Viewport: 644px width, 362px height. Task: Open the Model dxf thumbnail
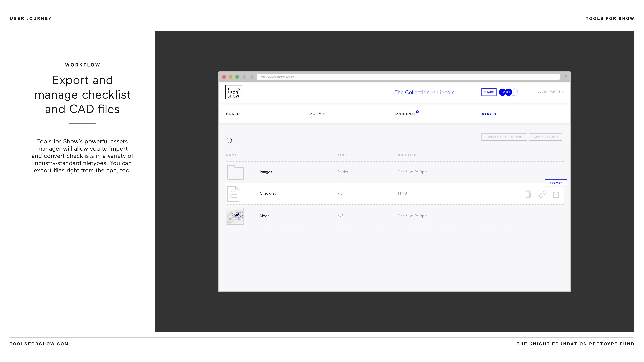(235, 216)
